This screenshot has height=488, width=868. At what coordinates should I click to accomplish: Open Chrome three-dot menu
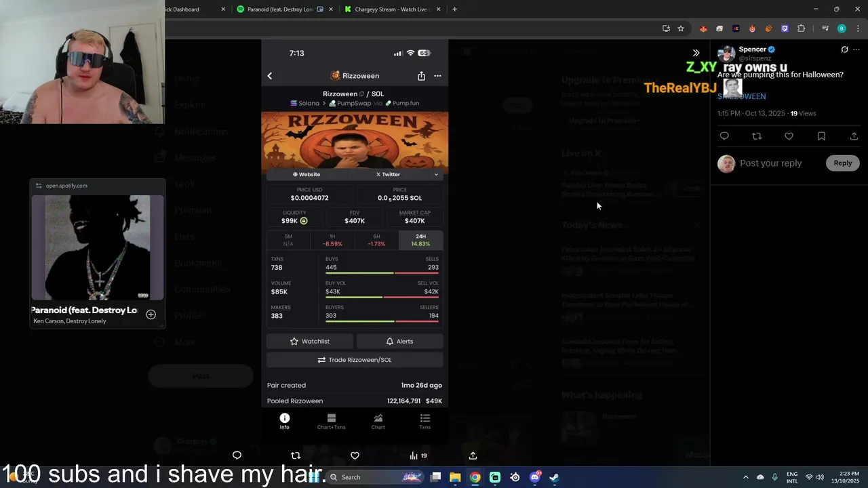pos(858,28)
